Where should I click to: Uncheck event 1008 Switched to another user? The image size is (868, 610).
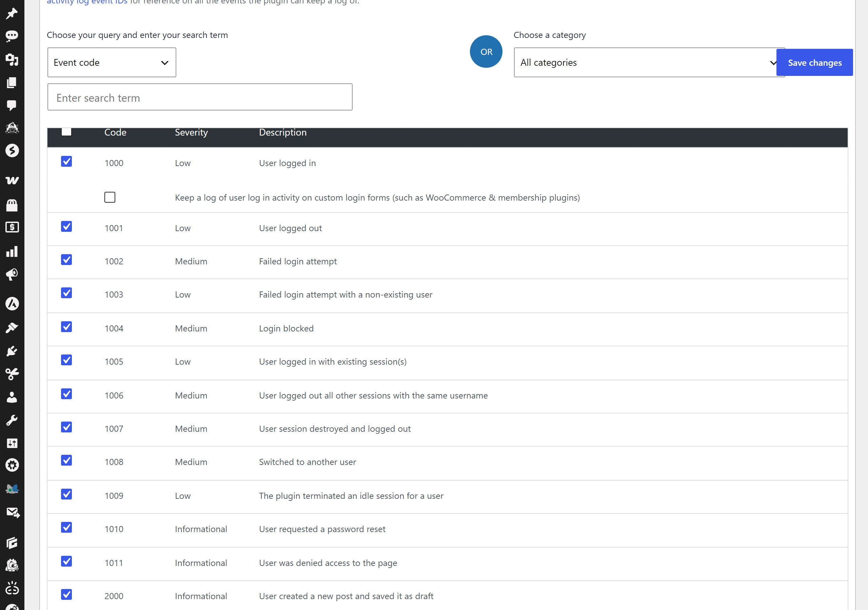click(x=66, y=460)
